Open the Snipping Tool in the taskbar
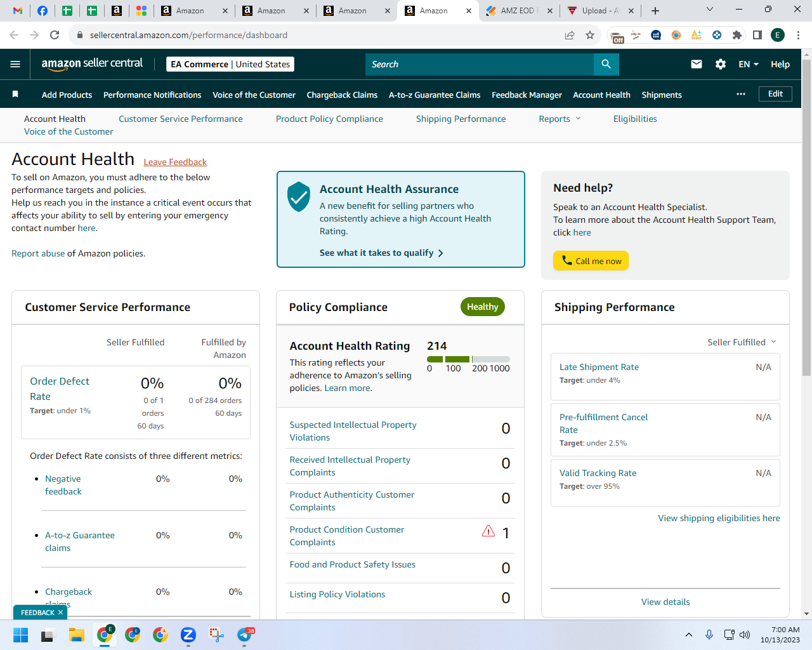Image resolution: width=812 pixels, height=650 pixels. pyautogui.click(x=216, y=635)
